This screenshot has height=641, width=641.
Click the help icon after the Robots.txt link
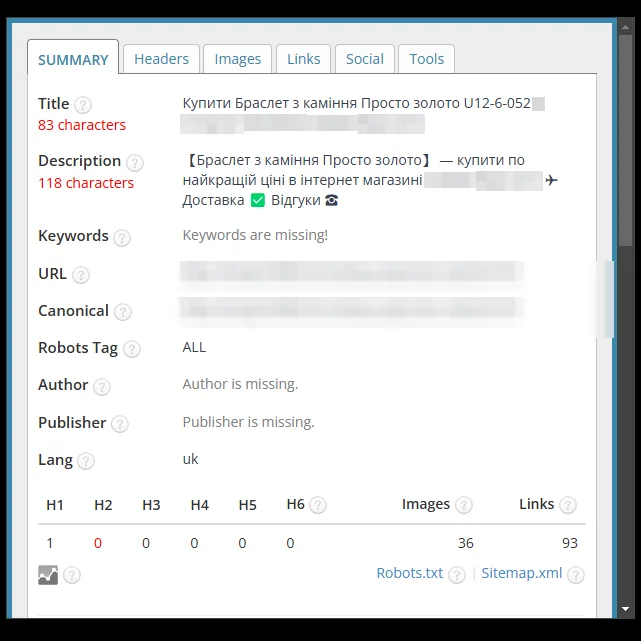pyautogui.click(x=457, y=575)
